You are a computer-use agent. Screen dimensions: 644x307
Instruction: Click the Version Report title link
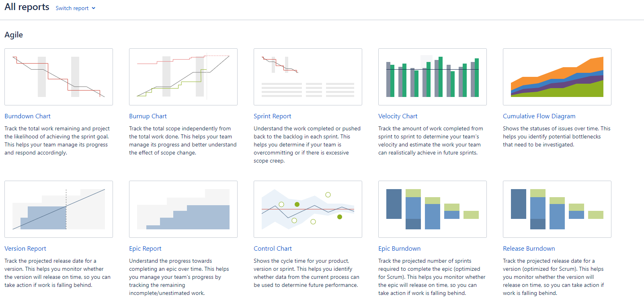pyautogui.click(x=25, y=249)
